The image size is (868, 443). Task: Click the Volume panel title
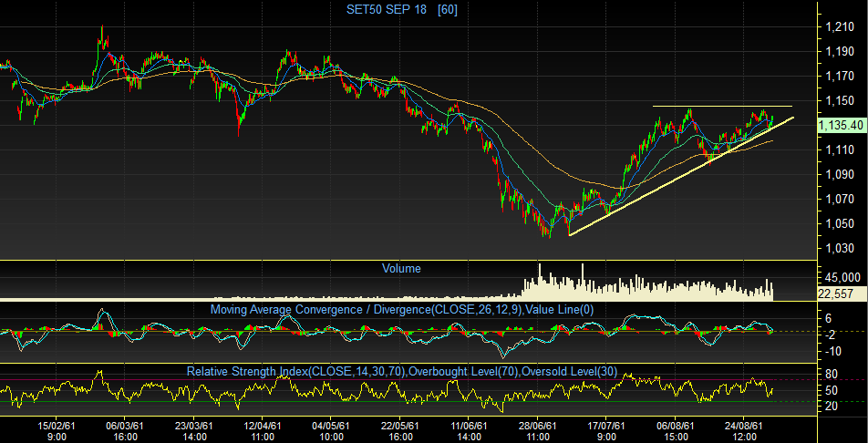[401, 269]
